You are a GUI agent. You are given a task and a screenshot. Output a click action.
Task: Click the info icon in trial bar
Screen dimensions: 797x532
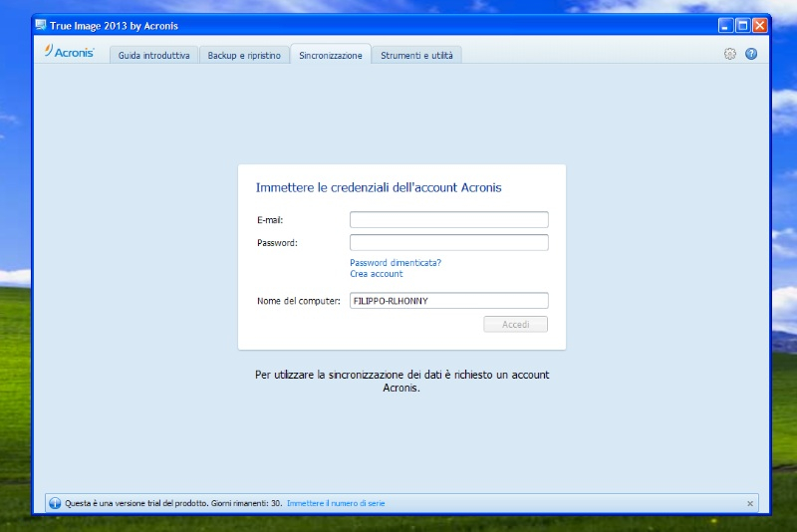point(55,503)
